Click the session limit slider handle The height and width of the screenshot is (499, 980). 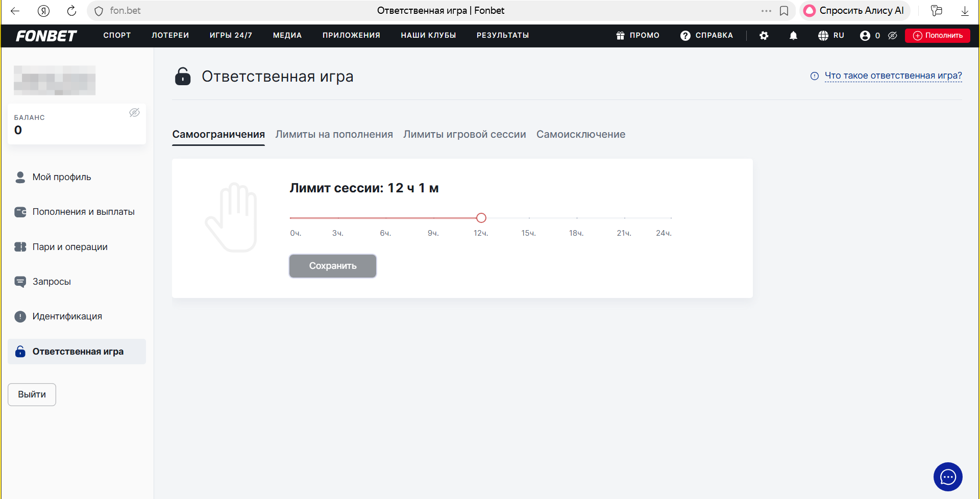pos(481,218)
